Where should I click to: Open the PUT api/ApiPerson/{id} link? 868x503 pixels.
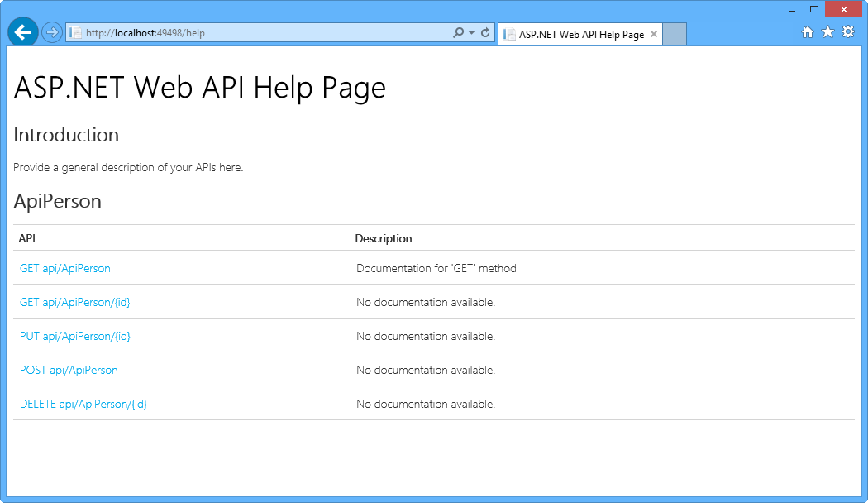point(74,336)
